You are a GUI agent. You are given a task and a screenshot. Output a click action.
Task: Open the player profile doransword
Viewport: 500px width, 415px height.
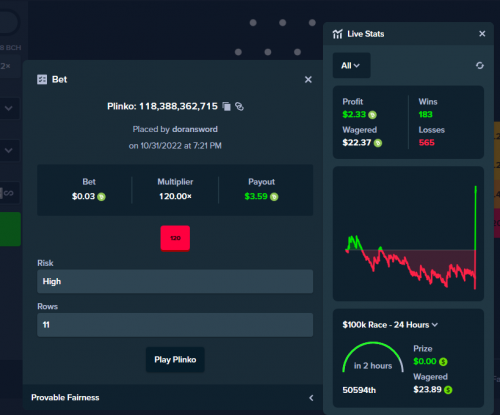195,129
